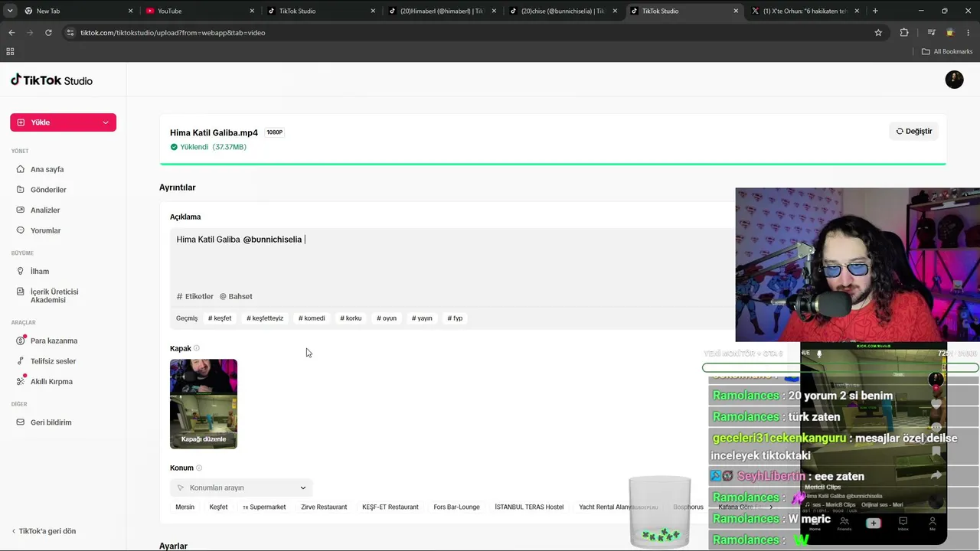The image size is (980, 551).
Task: Select the Mersin location suggestion
Action: [185, 507]
